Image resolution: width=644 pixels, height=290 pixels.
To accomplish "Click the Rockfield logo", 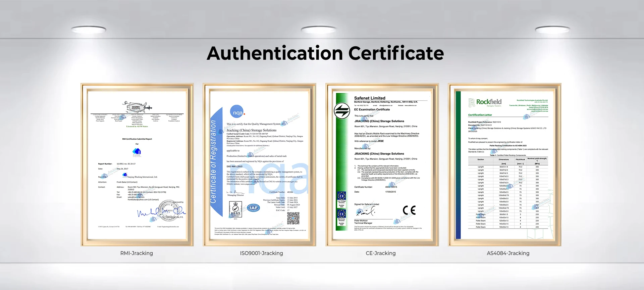I will pos(485,102).
